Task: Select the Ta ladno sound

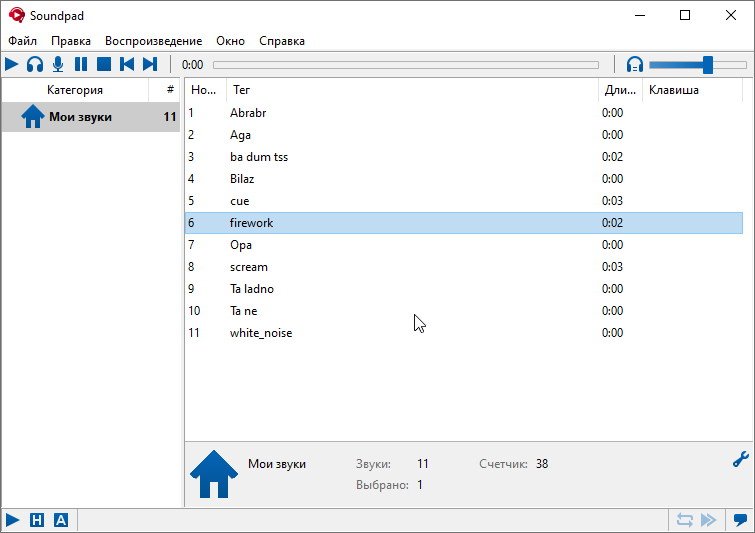Action: coord(464,289)
